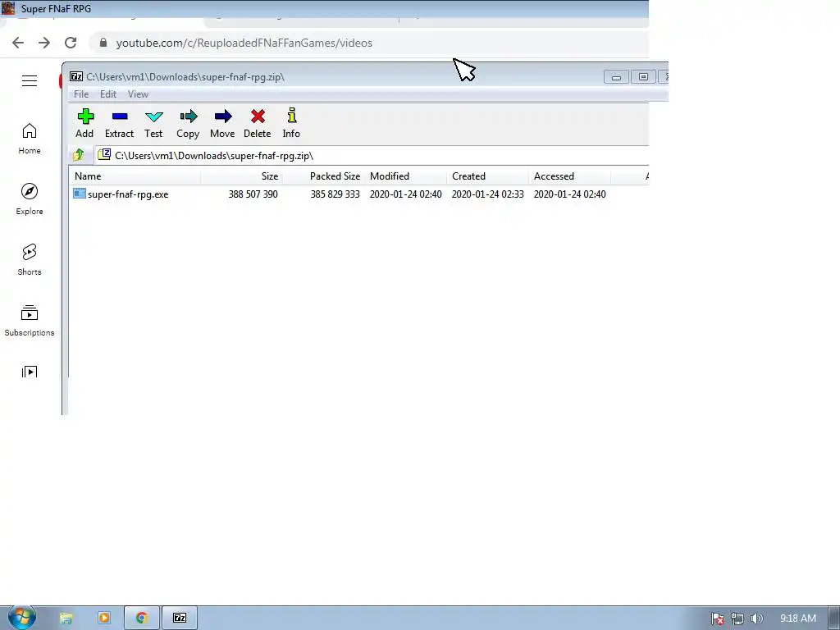
Task: Click the Chrome forward arrow
Action: pyautogui.click(x=44, y=43)
